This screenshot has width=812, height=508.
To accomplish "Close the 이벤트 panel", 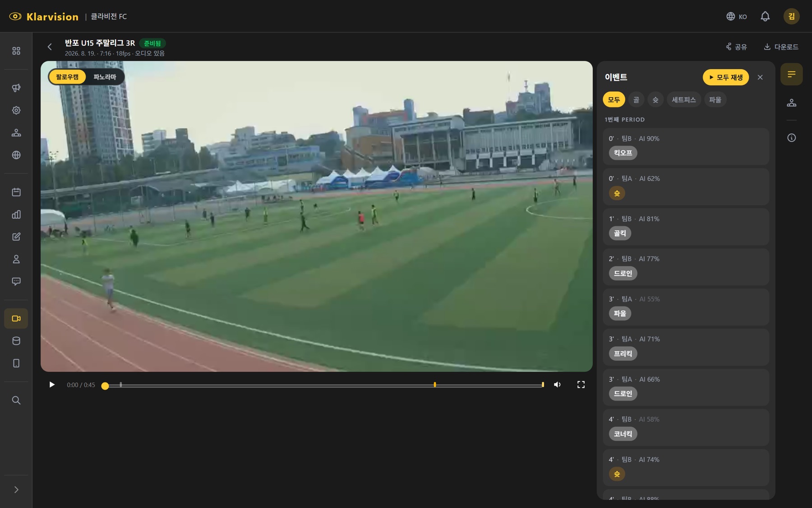I will pyautogui.click(x=760, y=77).
